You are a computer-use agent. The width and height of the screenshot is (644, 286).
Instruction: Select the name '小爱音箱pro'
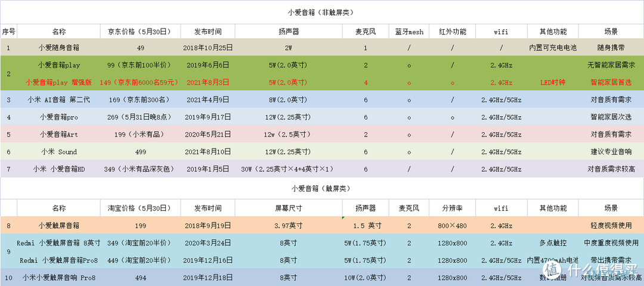click(59, 117)
